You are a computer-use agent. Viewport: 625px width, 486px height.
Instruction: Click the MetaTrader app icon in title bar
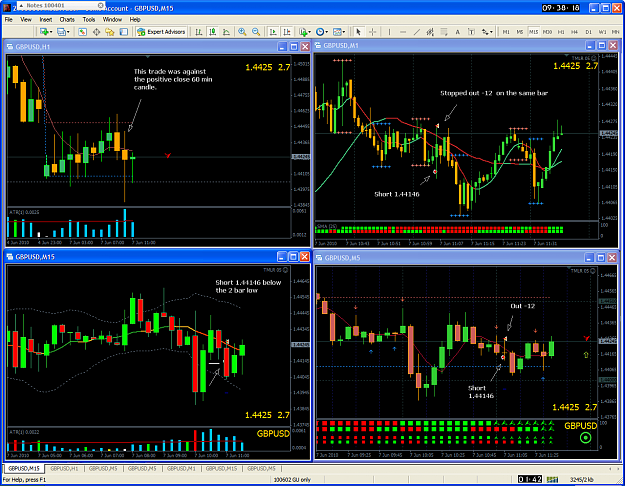[6, 8]
